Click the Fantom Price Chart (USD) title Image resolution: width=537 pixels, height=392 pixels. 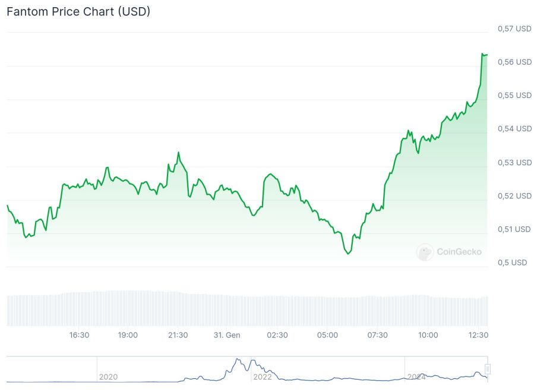point(78,12)
